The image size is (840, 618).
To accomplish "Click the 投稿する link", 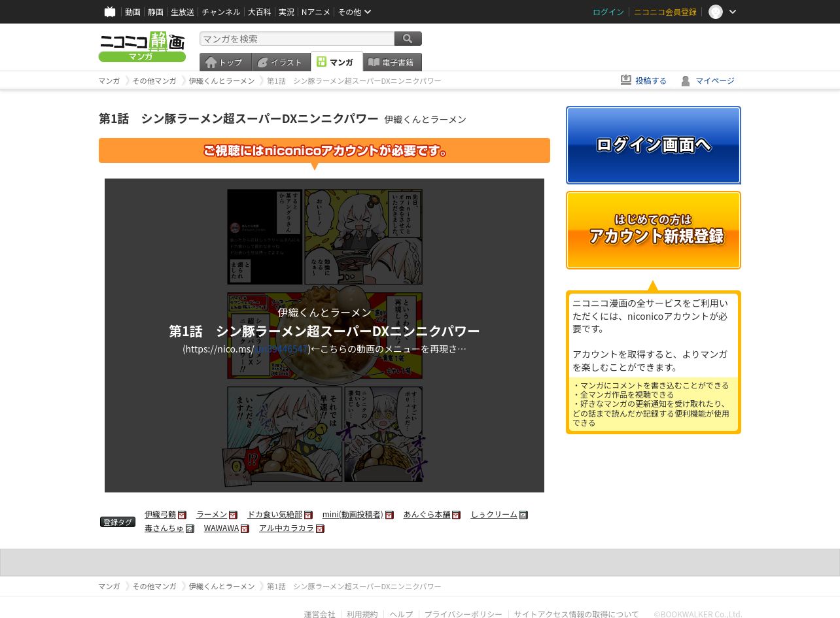I will (x=651, y=80).
